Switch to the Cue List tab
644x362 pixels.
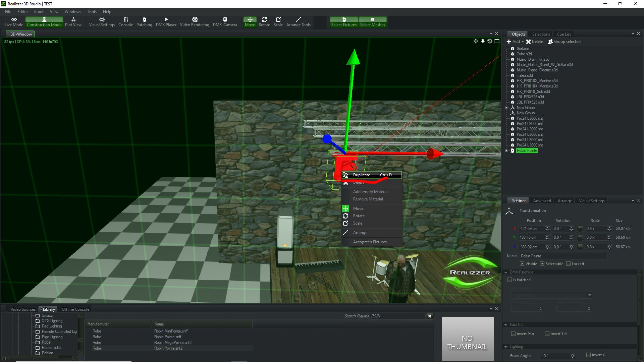click(563, 34)
